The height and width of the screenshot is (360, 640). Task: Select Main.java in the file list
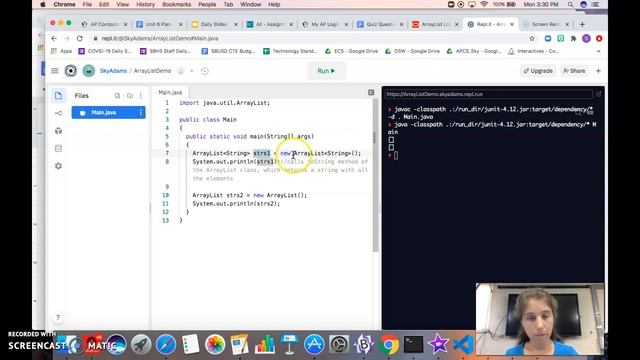click(x=108, y=113)
